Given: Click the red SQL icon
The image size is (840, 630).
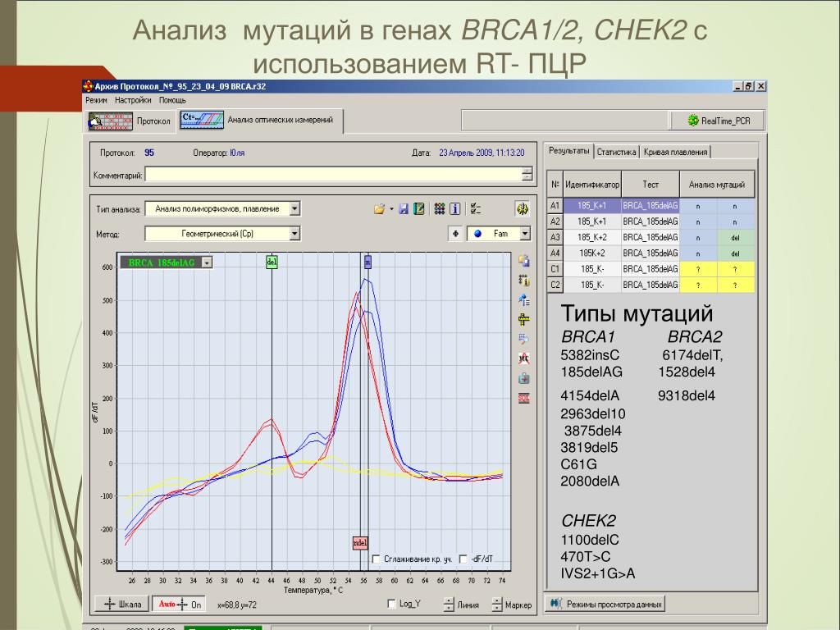Looking at the screenshot, I should click(524, 398).
